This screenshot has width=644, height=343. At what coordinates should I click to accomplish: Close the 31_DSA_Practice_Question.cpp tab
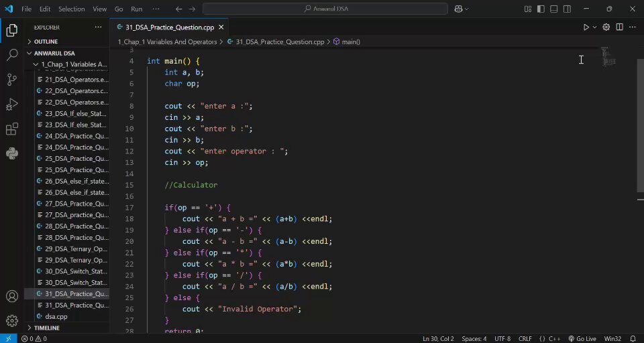(221, 27)
